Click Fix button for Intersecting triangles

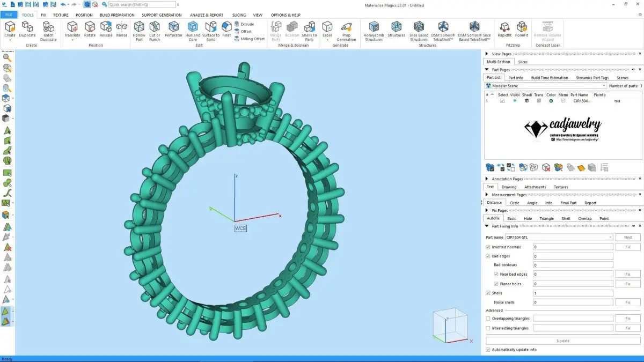pos(628,328)
